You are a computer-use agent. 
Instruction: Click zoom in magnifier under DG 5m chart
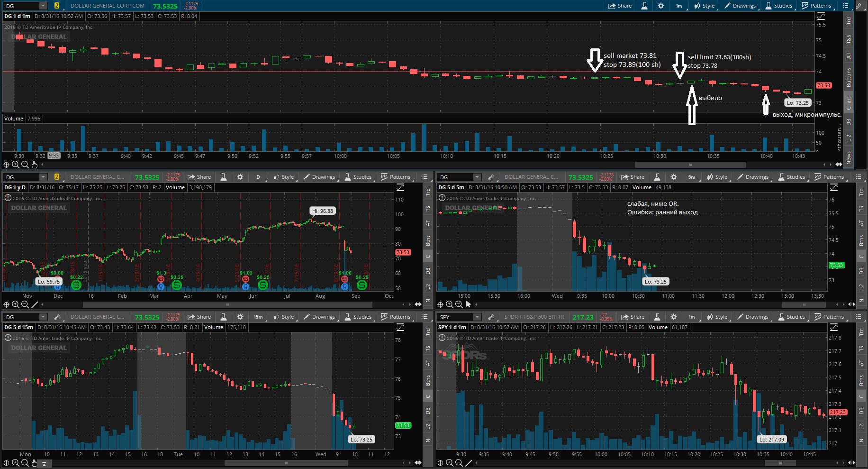pos(450,304)
